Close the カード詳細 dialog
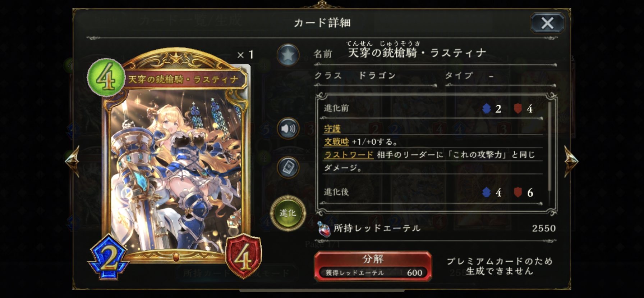Viewport: 644px width, 298px height. [x=547, y=23]
